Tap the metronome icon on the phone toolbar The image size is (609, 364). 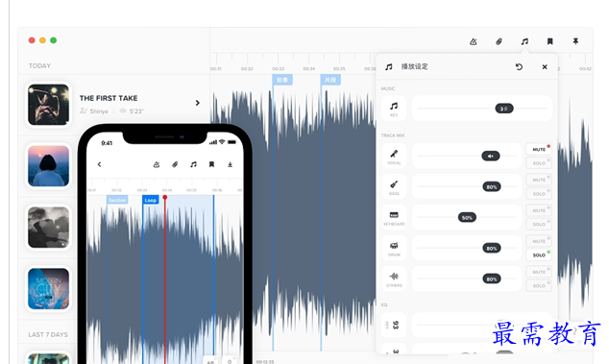pos(157,165)
